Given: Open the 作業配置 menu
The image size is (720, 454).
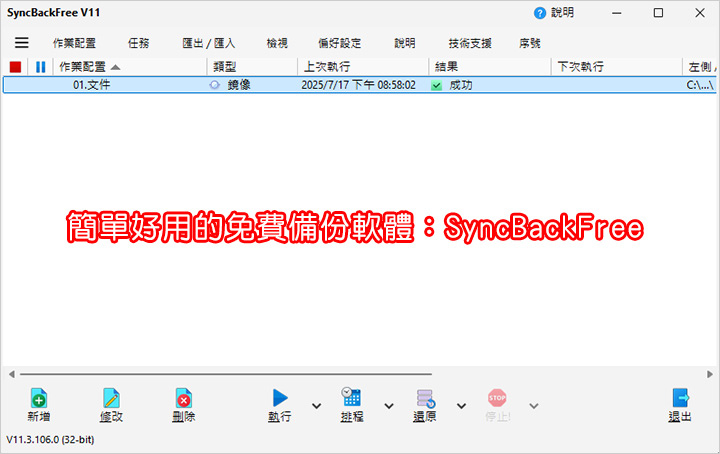Looking at the screenshot, I should click(x=74, y=43).
